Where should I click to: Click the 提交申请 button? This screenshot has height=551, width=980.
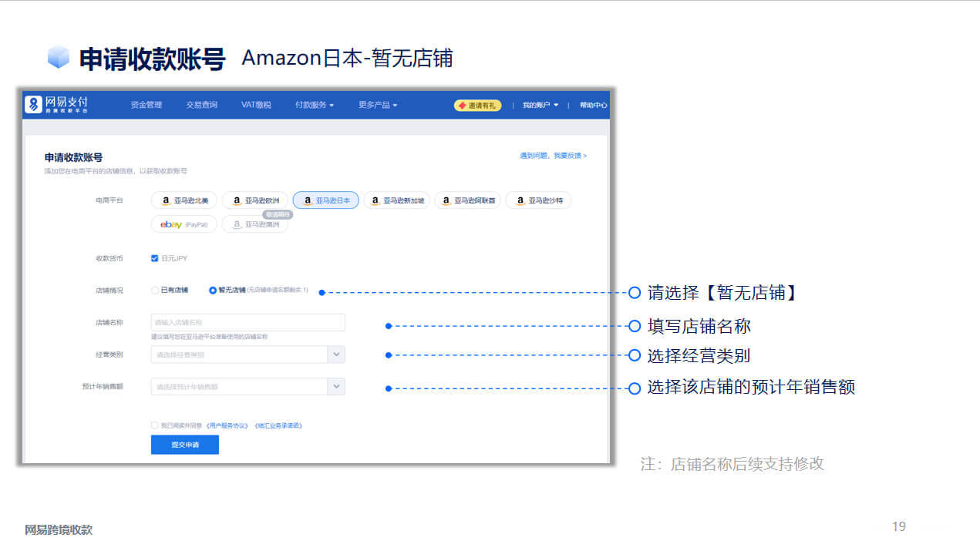pyautogui.click(x=185, y=445)
